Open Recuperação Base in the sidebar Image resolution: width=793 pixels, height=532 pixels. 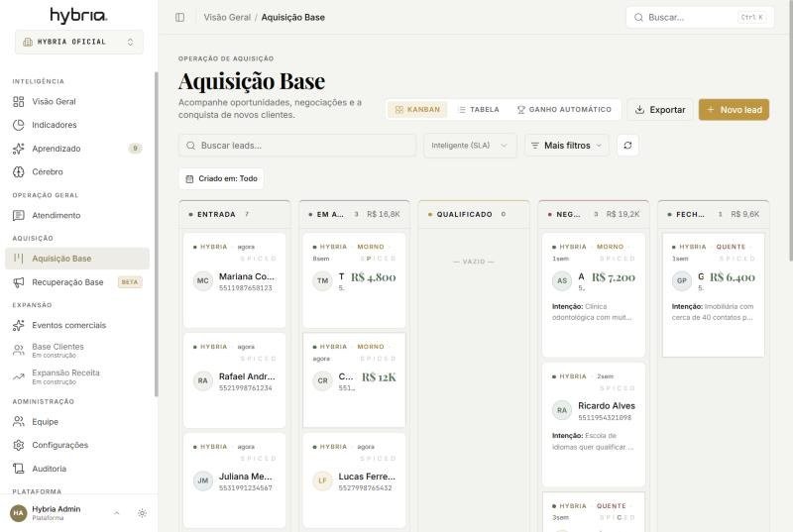77,282
